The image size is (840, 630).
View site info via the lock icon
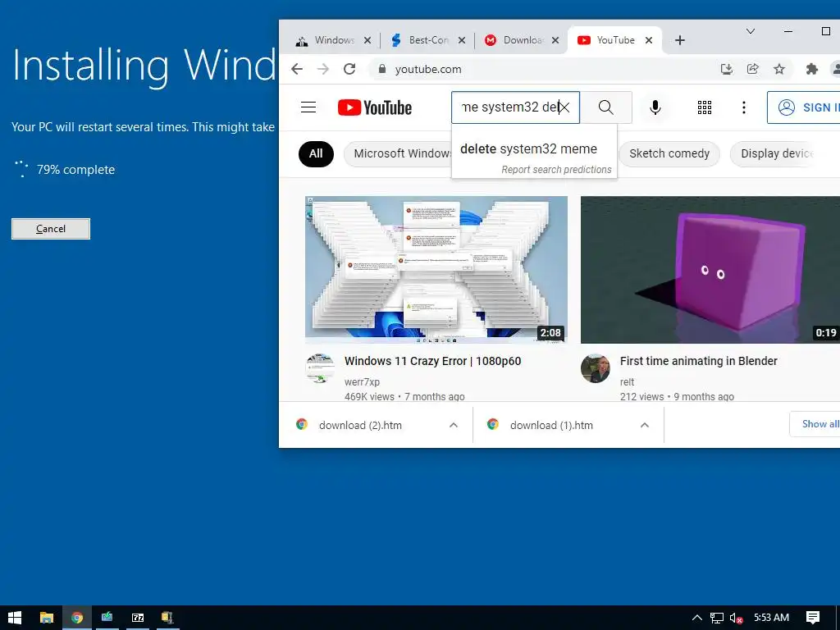(x=382, y=69)
